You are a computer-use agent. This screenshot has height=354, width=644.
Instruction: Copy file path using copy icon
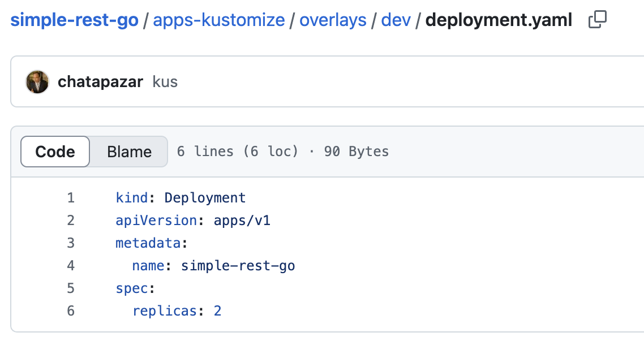[597, 19]
